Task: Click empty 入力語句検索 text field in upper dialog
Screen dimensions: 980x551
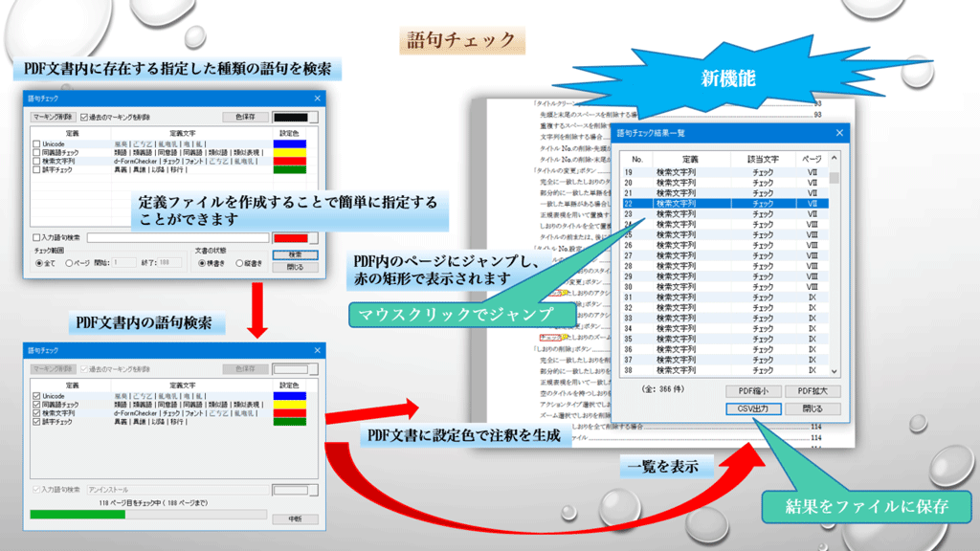Action: 176,236
